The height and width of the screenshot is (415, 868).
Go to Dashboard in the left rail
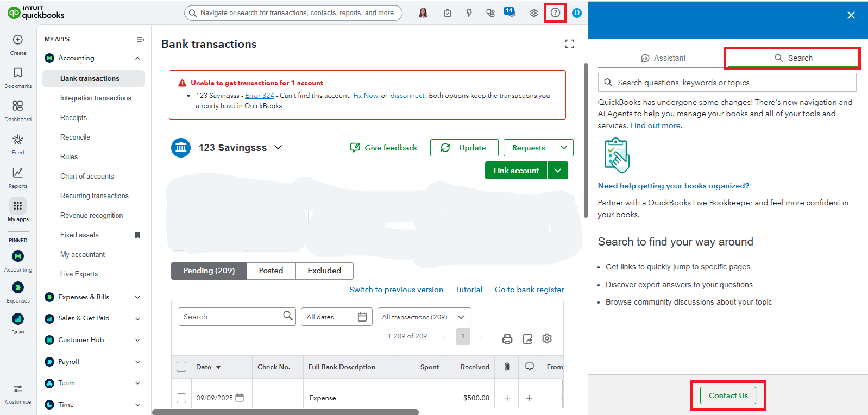click(18, 106)
